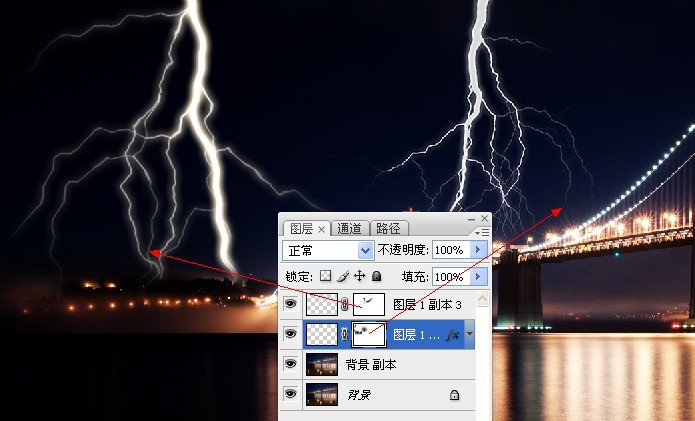Lock transparent pixels icon
The height and width of the screenshot is (421, 695).
[x=325, y=276]
